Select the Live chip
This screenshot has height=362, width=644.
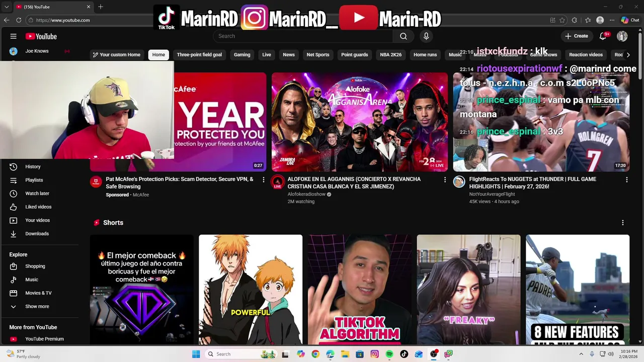(267, 55)
